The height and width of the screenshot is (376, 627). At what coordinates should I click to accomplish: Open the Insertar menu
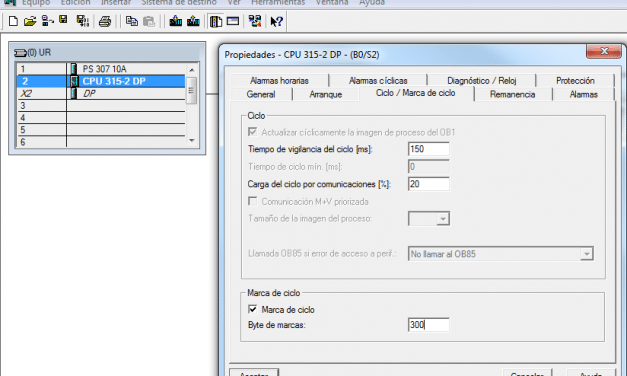(x=116, y=2)
